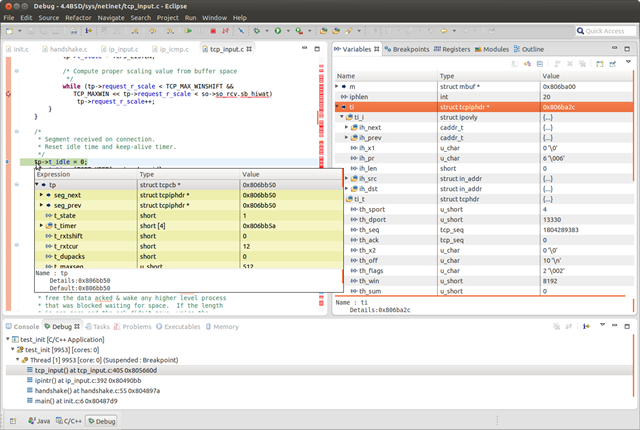Select the Debug perspective button
Image resolution: width=640 pixels, height=430 pixels.
point(101,421)
